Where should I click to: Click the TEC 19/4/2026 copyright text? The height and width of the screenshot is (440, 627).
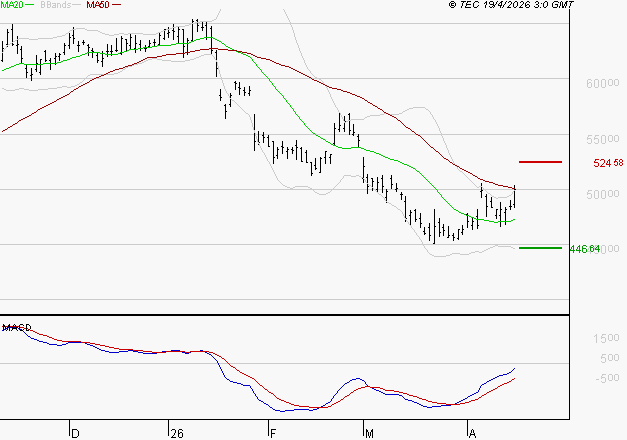511,5
